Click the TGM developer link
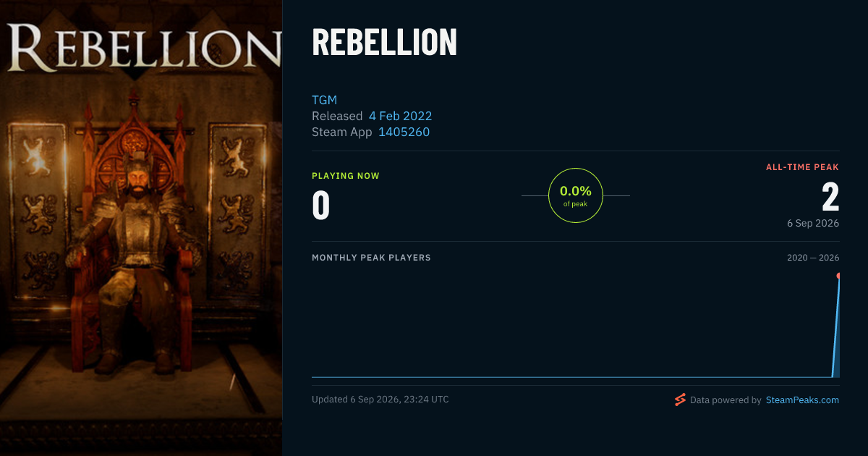868x456 pixels. pyautogui.click(x=325, y=100)
